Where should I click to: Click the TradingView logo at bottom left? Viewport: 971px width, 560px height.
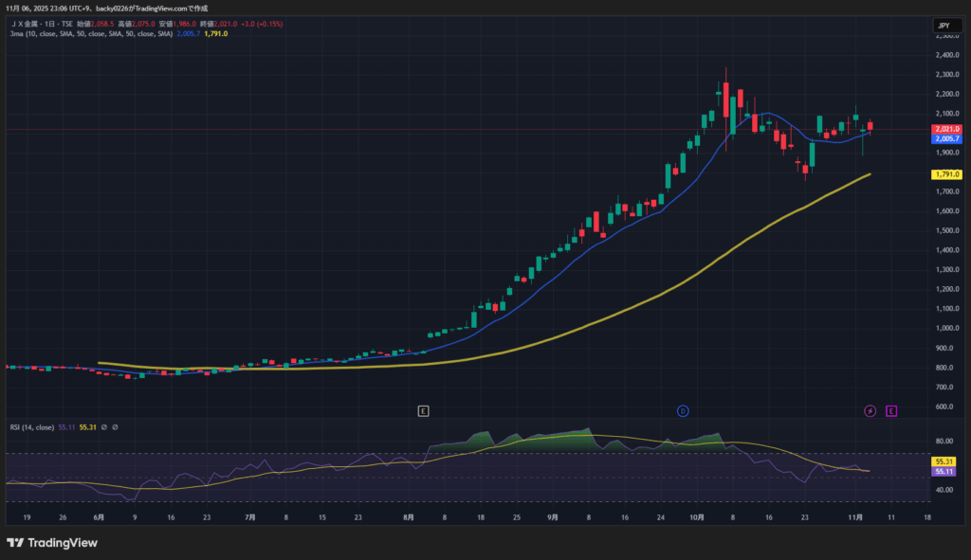(x=54, y=543)
